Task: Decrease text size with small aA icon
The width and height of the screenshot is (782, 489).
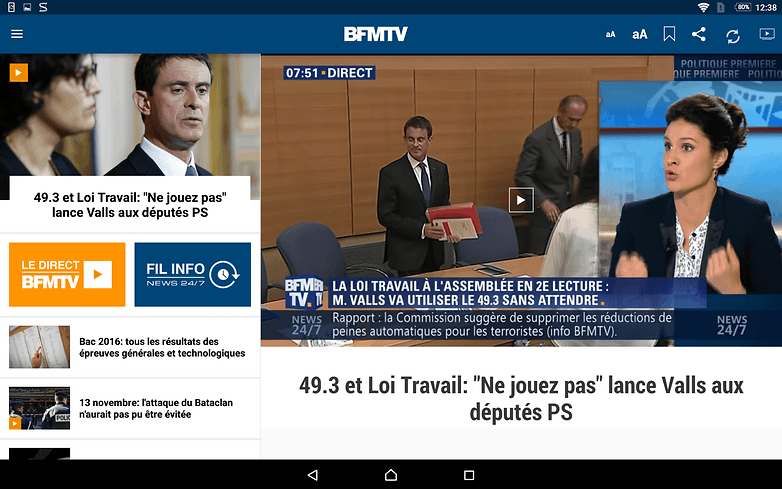Action: pyautogui.click(x=610, y=34)
